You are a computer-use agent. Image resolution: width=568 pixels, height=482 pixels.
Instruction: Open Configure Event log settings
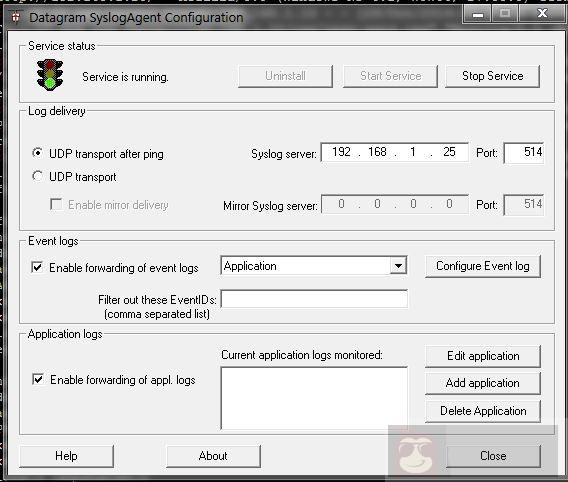[x=483, y=266]
